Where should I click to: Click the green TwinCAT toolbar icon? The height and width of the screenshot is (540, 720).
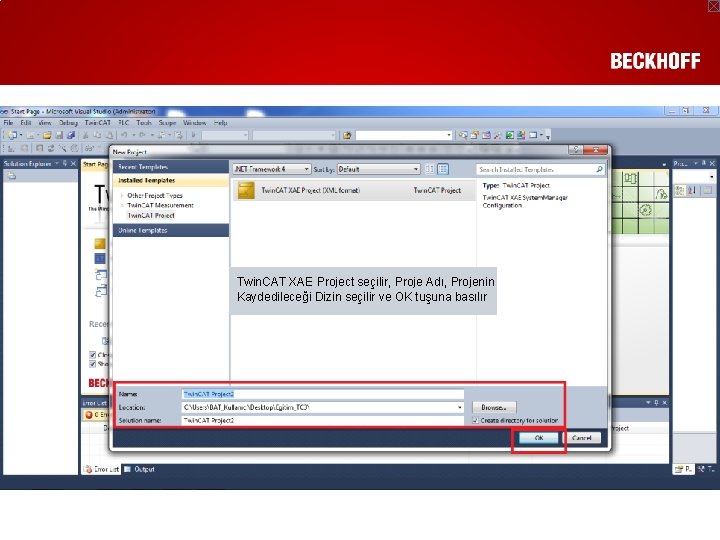tap(510, 135)
